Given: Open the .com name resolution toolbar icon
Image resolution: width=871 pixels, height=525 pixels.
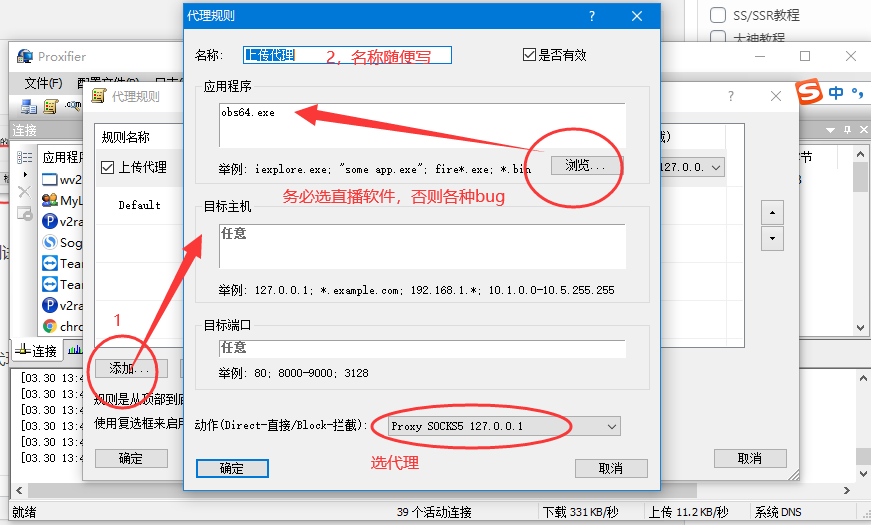Looking at the screenshot, I should (x=73, y=105).
